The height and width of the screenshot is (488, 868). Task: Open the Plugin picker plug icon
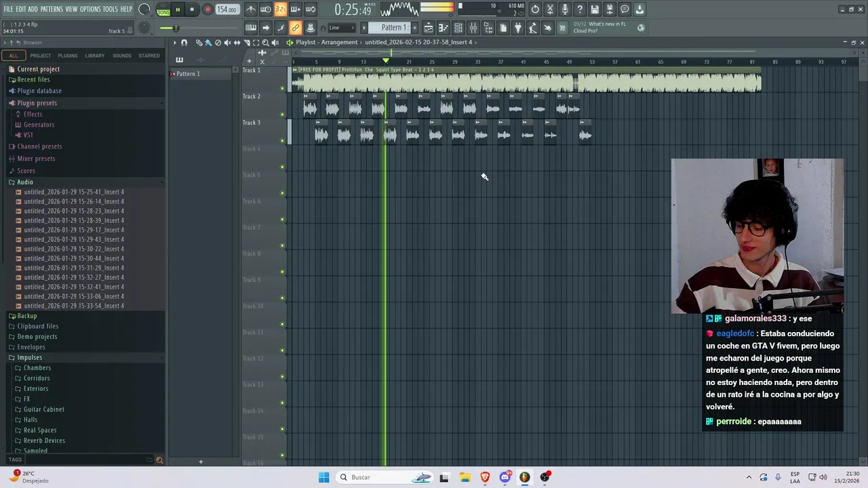click(518, 28)
